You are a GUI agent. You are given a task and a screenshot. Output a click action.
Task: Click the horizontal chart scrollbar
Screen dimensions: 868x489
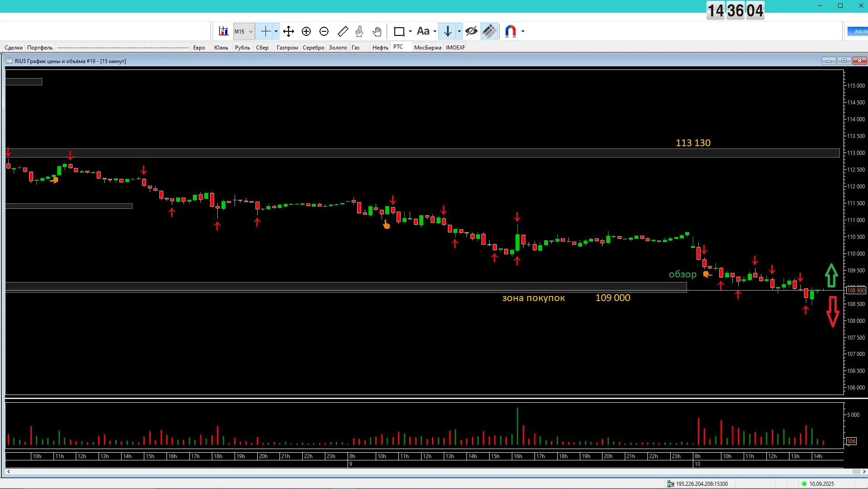(x=436, y=472)
